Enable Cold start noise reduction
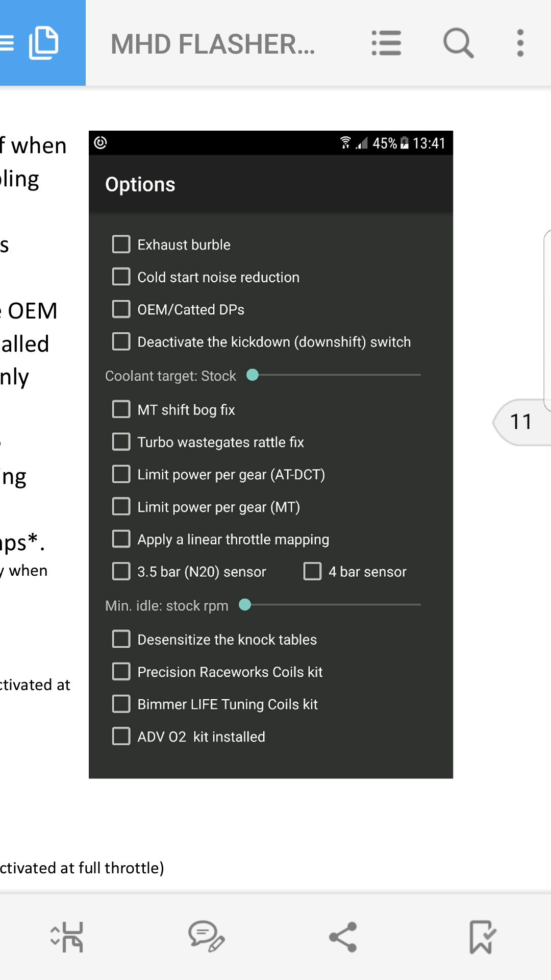The image size is (551, 980). tap(121, 277)
